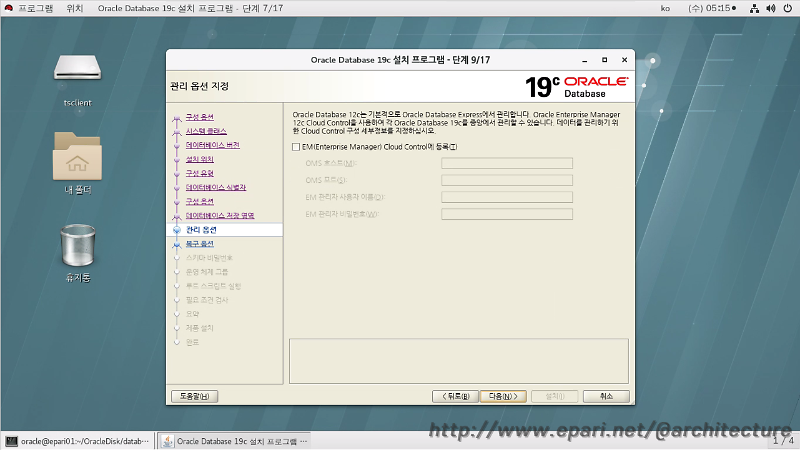Click the 루트 스크립트 실행 step label
Screen dimensions: 800x450
click(x=213, y=286)
